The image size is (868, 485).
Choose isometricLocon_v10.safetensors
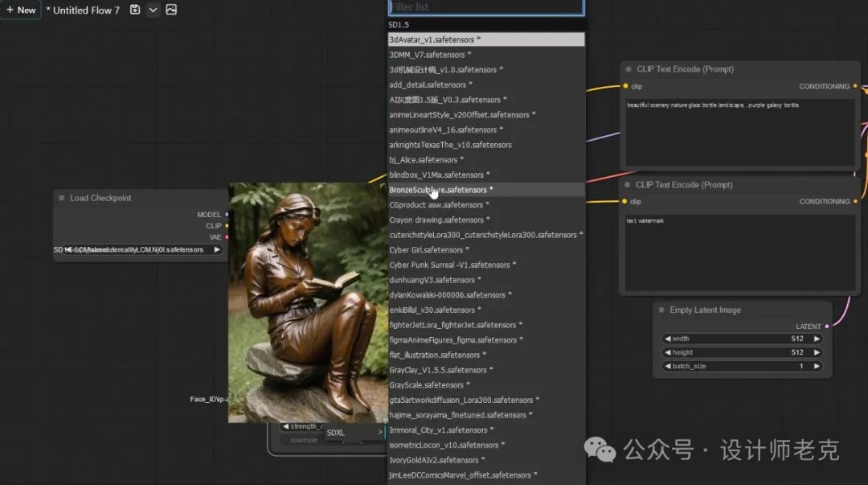(486, 445)
